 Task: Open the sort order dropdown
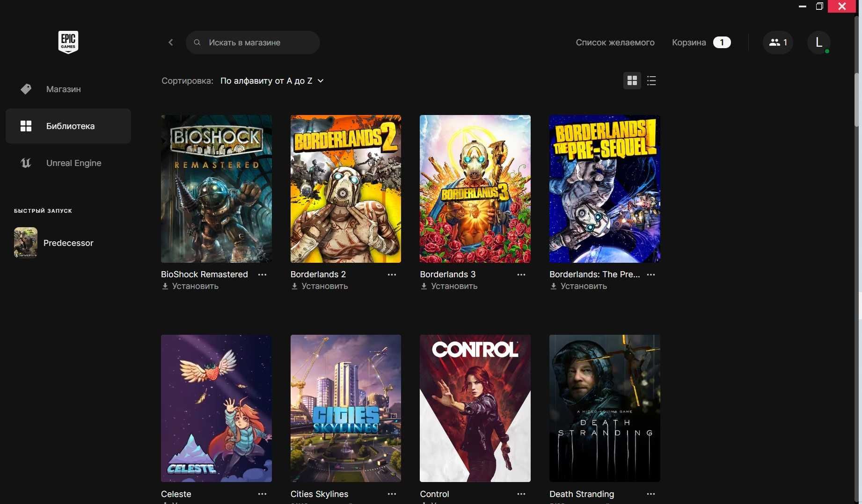[x=272, y=81]
